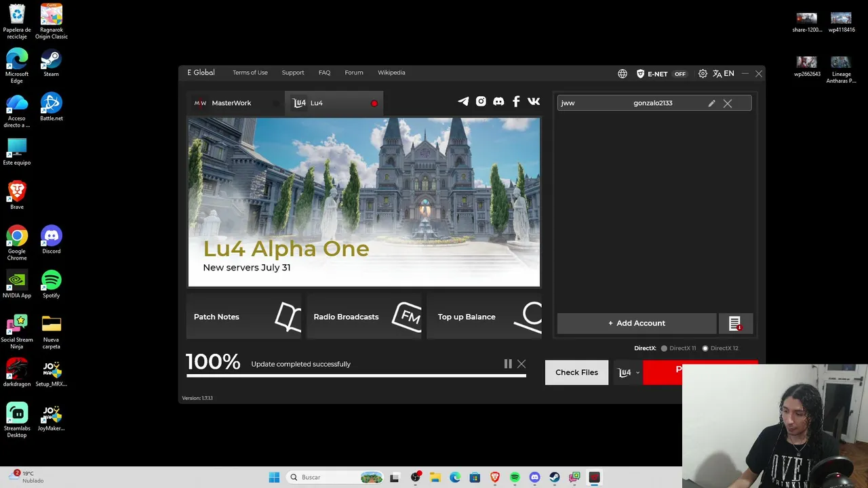868x488 pixels.
Task: Open the Papelera de reciclaje icon
Action: tap(17, 22)
